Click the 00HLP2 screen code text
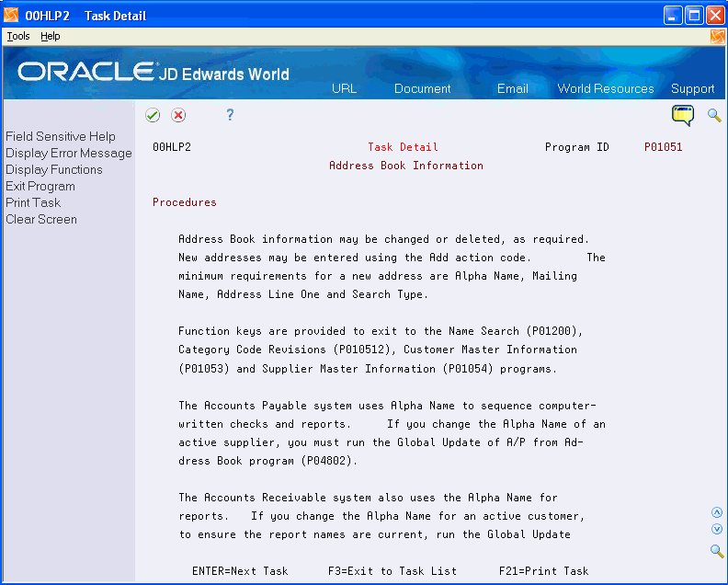The height and width of the screenshot is (585, 728). 172,147
